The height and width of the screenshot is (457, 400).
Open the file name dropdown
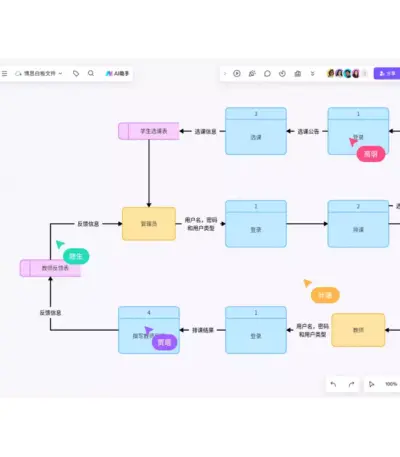click(39, 73)
